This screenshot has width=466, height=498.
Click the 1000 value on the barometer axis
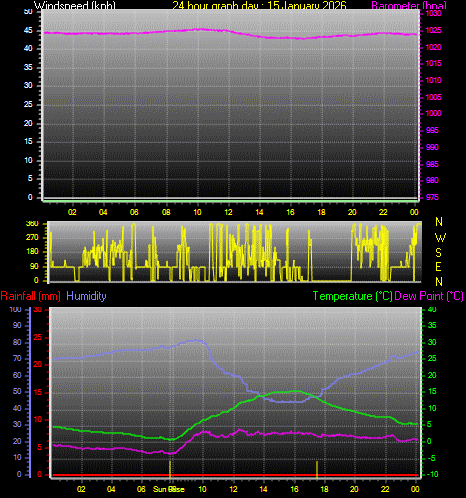[433, 113]
